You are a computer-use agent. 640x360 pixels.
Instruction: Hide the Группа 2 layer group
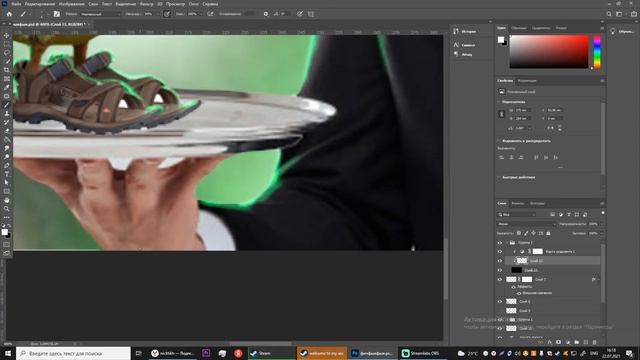[x=500, y=242]
